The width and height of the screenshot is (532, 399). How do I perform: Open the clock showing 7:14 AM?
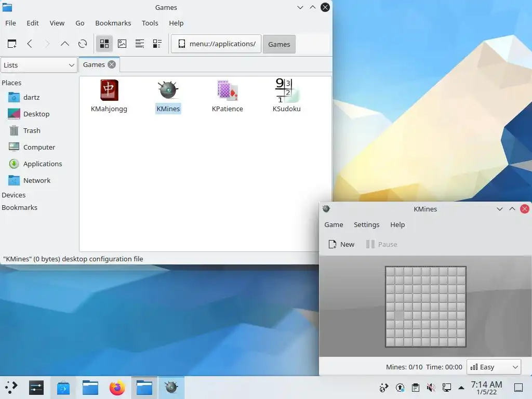click(x=486, y=388)
